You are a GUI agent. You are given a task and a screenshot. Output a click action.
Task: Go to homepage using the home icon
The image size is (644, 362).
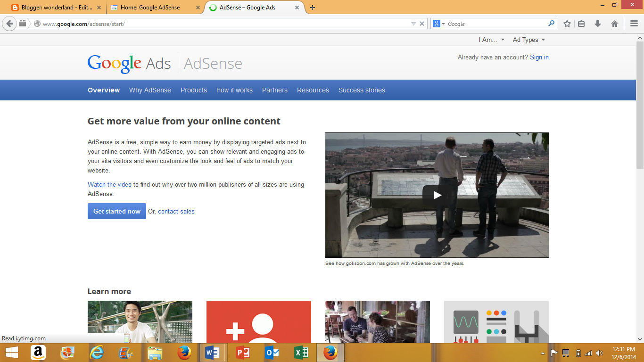[614, 23]
